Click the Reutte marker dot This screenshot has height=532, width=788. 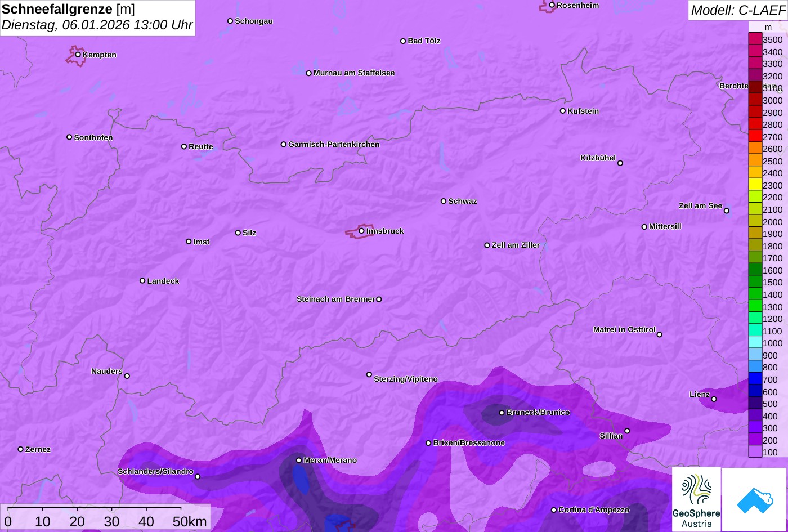184,146
